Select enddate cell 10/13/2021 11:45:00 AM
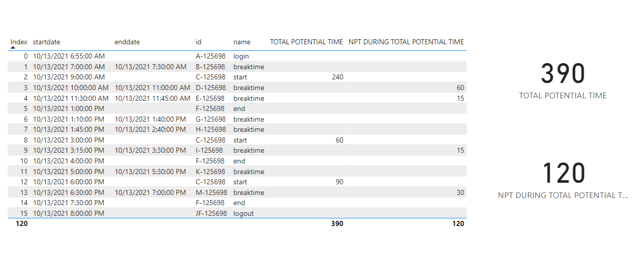The image size is (644, 253). [x=152, y=98]
